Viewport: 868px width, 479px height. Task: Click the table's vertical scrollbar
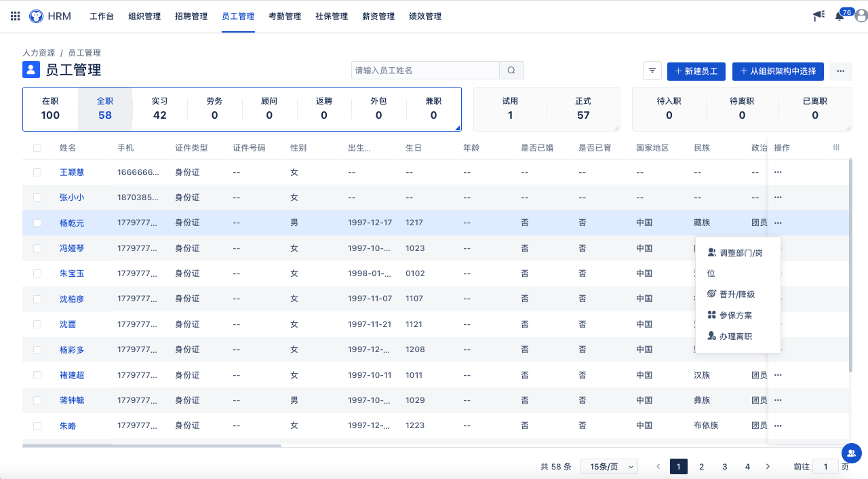point(850,265)
